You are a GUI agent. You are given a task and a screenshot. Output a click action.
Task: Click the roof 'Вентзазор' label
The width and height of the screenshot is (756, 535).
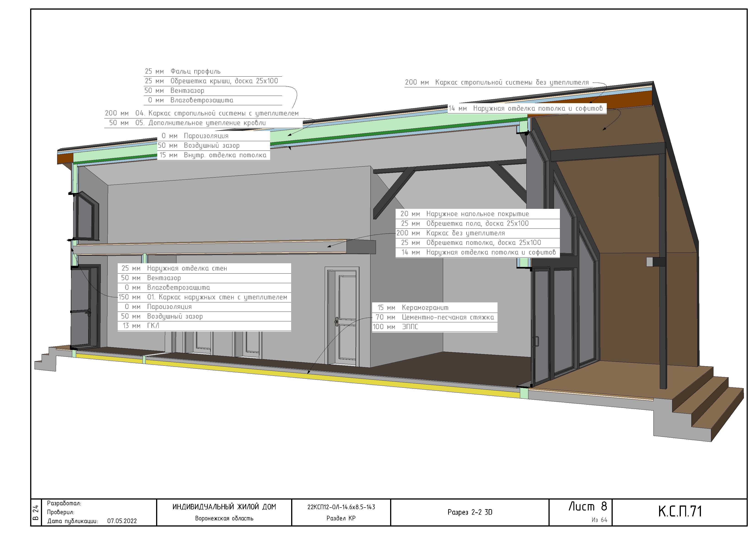[187, 91]
